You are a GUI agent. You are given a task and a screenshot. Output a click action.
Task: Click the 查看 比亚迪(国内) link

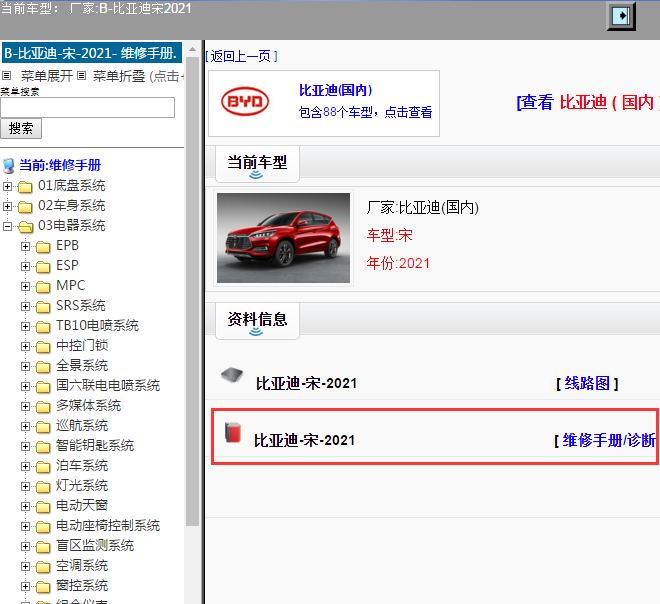[x=588, y=102]
